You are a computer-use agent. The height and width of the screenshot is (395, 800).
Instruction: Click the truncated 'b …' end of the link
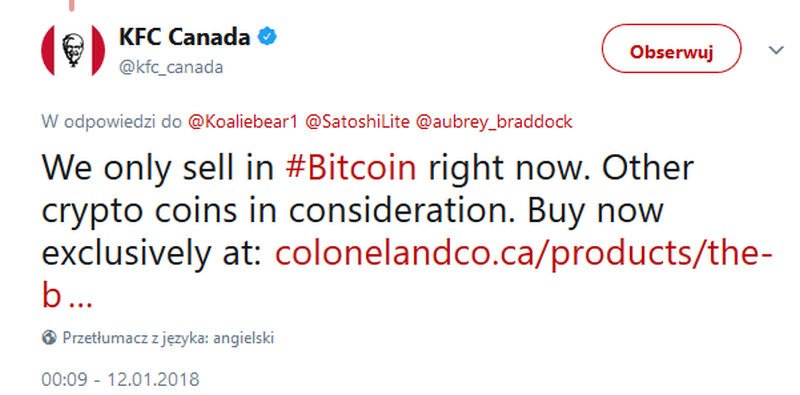click(x=66, y=297)
